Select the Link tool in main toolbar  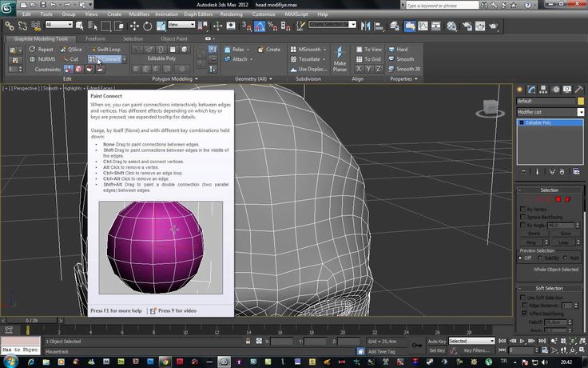click(10, 26)
